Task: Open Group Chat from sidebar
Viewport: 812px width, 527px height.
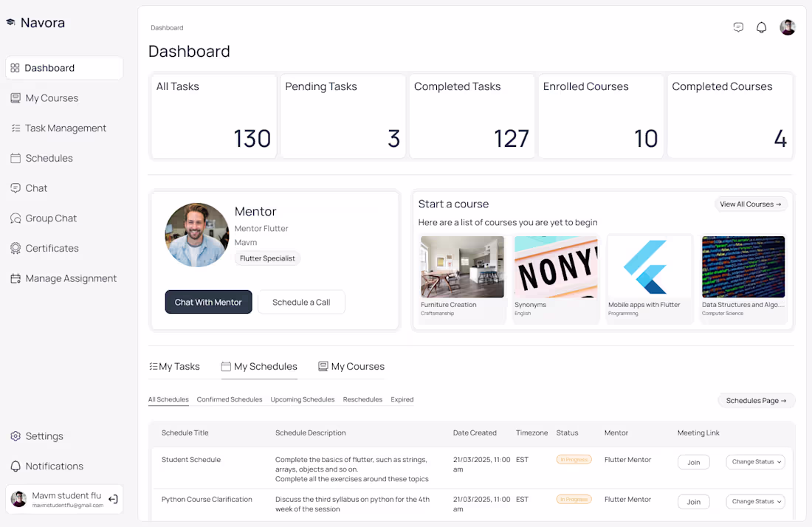Action: (x=52, y=218)
